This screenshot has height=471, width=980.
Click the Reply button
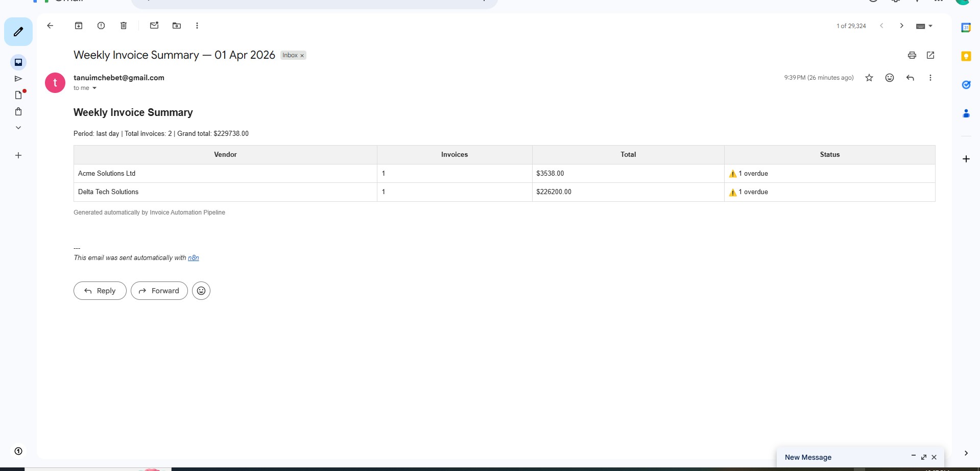tap(100, 291)
